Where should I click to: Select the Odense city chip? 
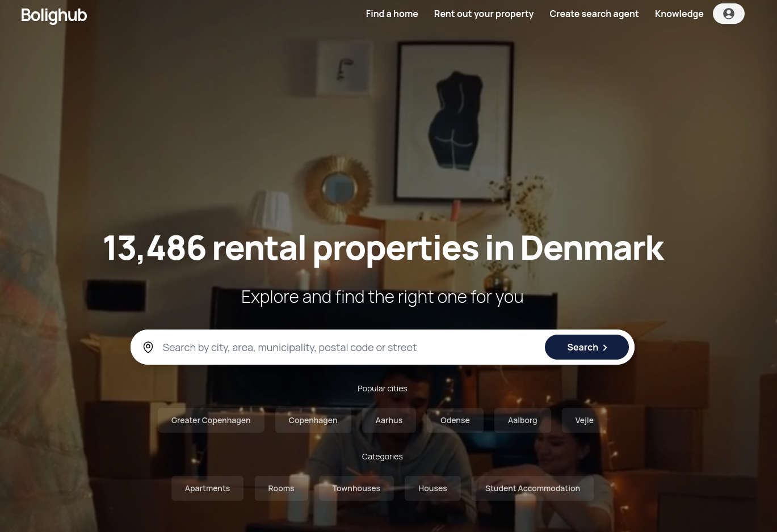tap(455, 420)
